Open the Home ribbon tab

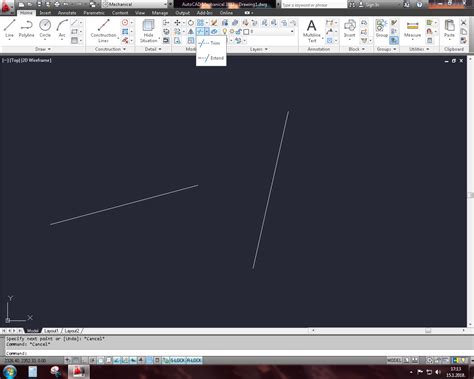26,13
